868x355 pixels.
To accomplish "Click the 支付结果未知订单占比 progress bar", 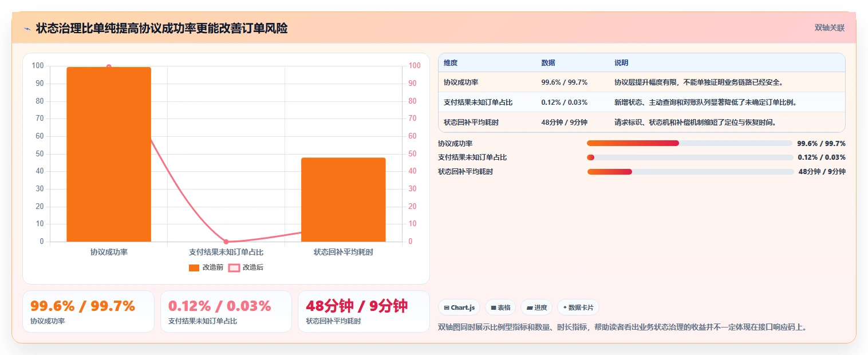I will pos(689,157).
